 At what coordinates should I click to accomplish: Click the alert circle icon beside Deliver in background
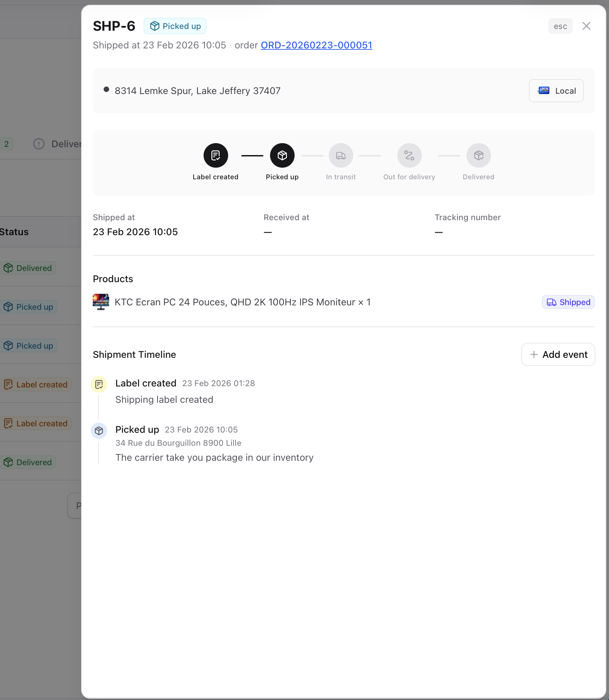(39, 144)
